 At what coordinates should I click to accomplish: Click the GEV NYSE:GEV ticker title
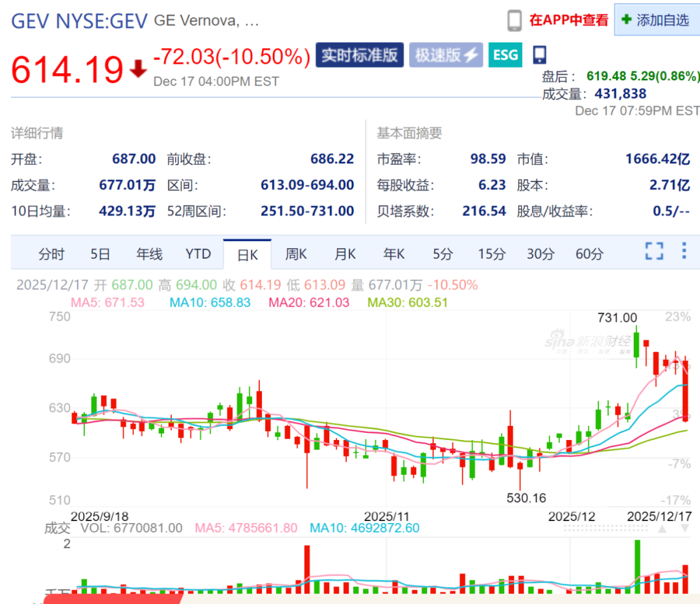pos(79,21)
